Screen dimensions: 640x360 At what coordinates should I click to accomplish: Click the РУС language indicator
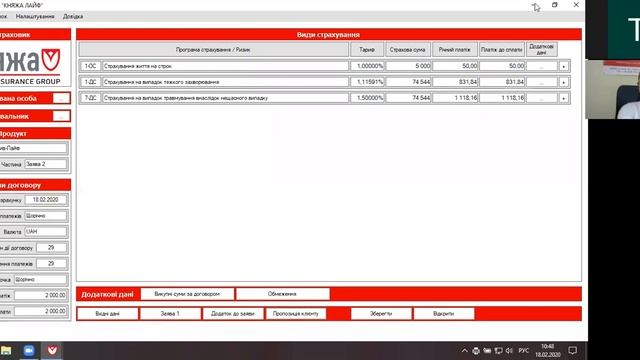[524, 351]
